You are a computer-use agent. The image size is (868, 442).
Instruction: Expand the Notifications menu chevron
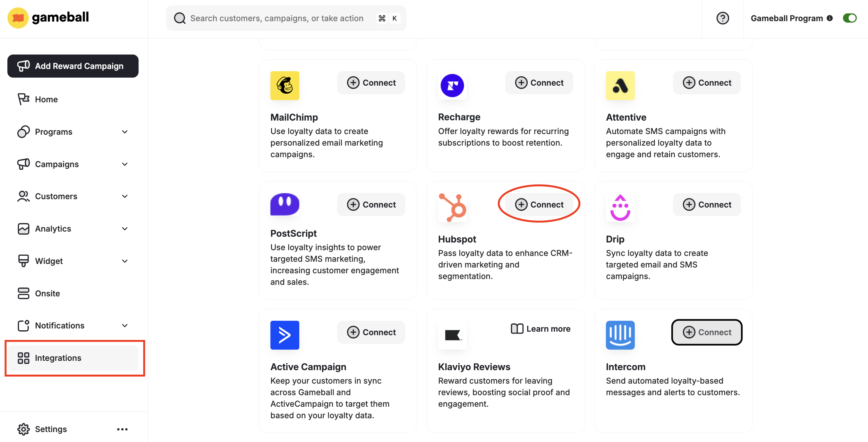pos(125,326)
